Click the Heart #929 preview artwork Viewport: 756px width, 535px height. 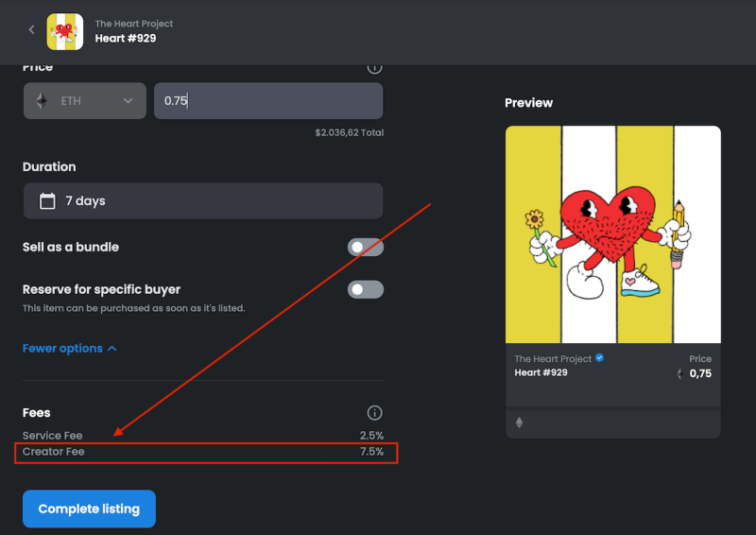coord(612,233)
